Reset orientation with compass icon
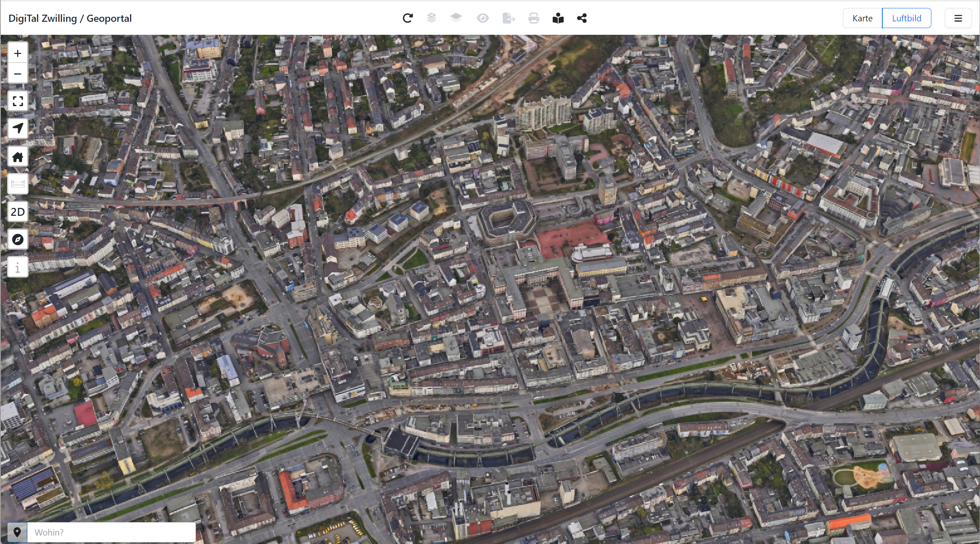980x544 pixels. [18, 239]
